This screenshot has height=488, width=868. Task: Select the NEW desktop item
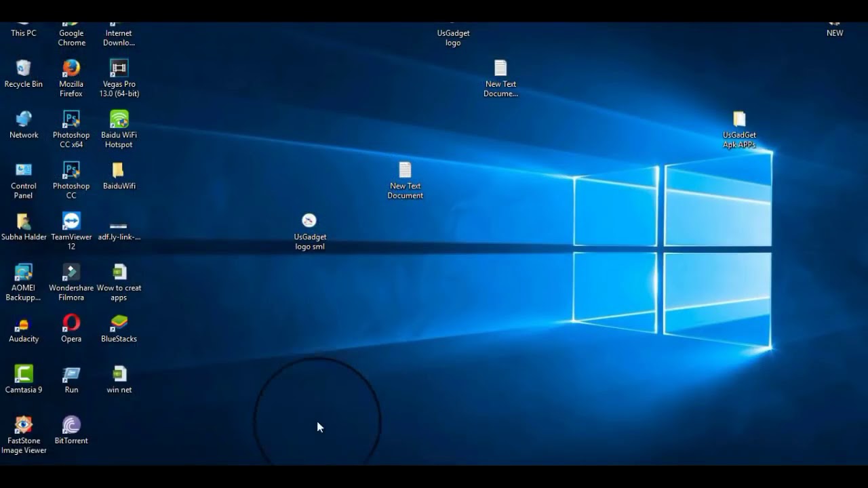point(835,30)
